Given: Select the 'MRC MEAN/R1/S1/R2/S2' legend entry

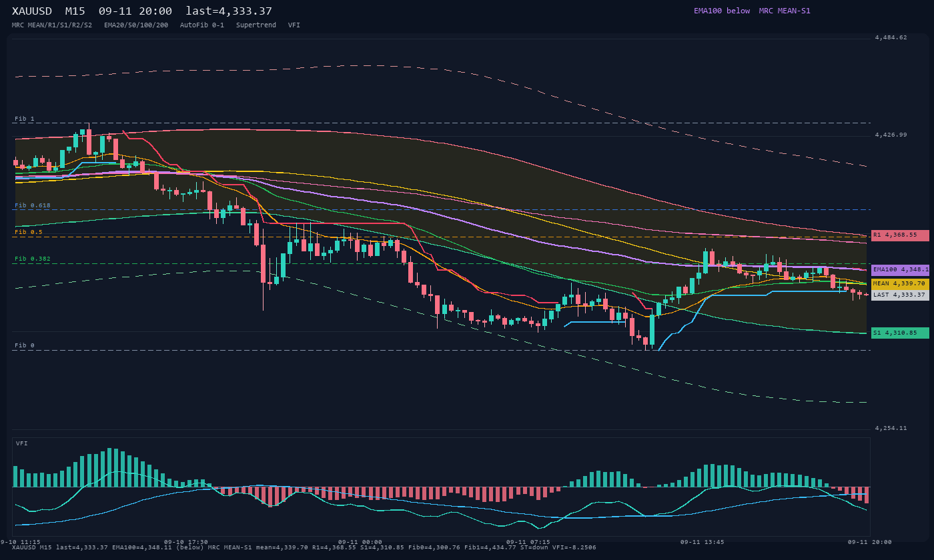Looking at the screenshot, I should point(52,25).
